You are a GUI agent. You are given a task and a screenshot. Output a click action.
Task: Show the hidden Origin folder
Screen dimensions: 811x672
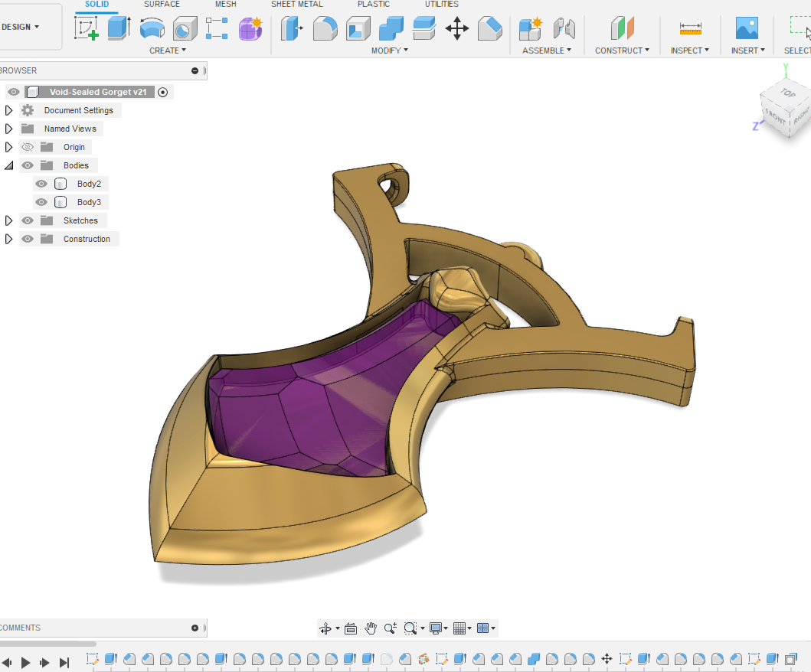[x=28, y=147]
